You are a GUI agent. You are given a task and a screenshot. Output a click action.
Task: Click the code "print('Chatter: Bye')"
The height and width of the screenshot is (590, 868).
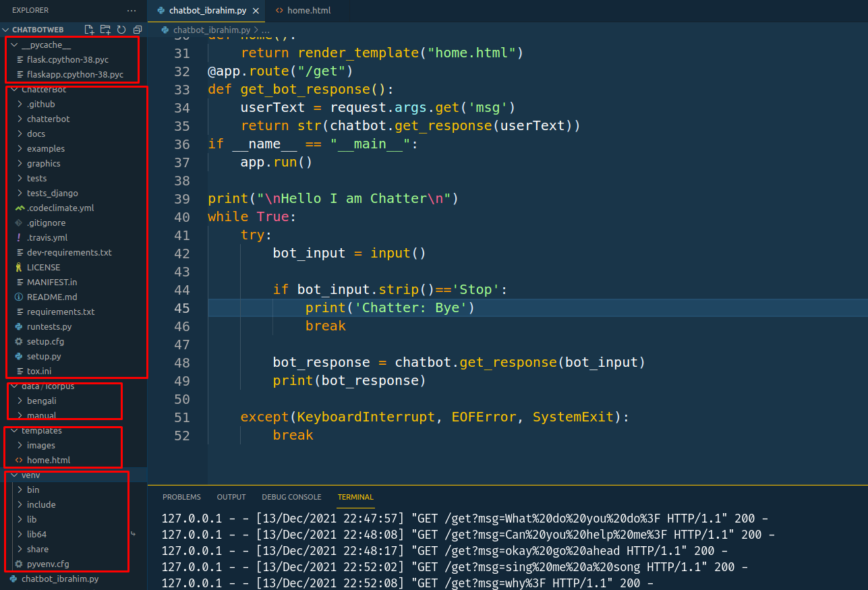point(390,307)
